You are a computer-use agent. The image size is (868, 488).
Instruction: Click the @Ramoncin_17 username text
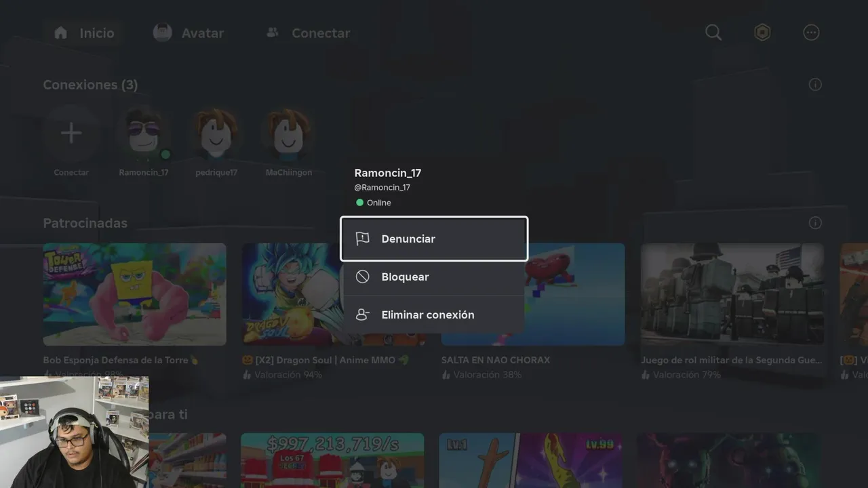coord(382,188)
